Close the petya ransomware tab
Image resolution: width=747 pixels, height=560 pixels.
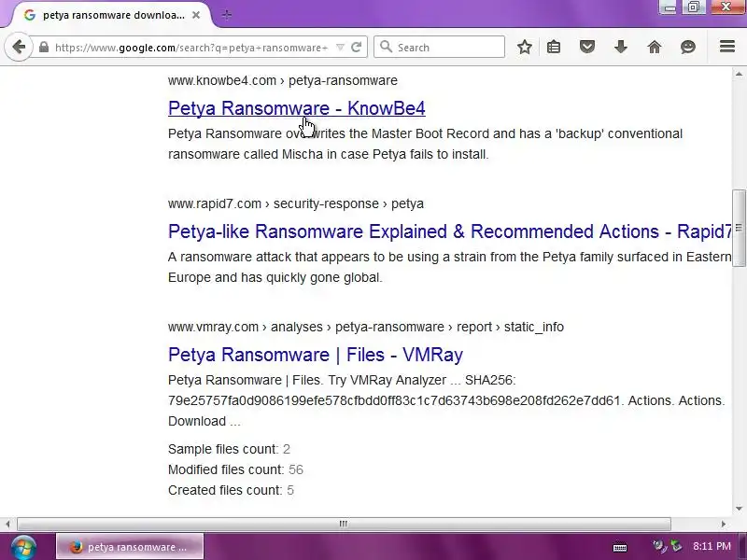196,15
